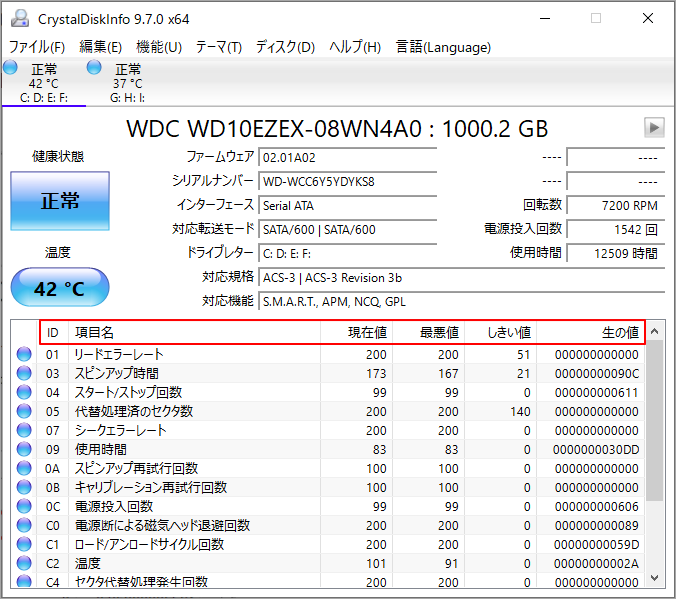The height and width of the screenshot is (599, 676).
Task: Select the C: D: E: F: disk tab
Action: click(x=44, y=82)
